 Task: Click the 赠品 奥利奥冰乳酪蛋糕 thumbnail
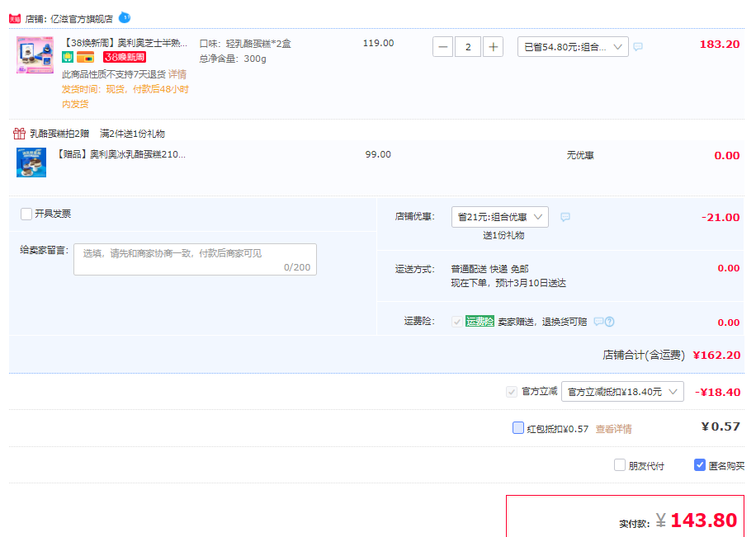point(31,163)
